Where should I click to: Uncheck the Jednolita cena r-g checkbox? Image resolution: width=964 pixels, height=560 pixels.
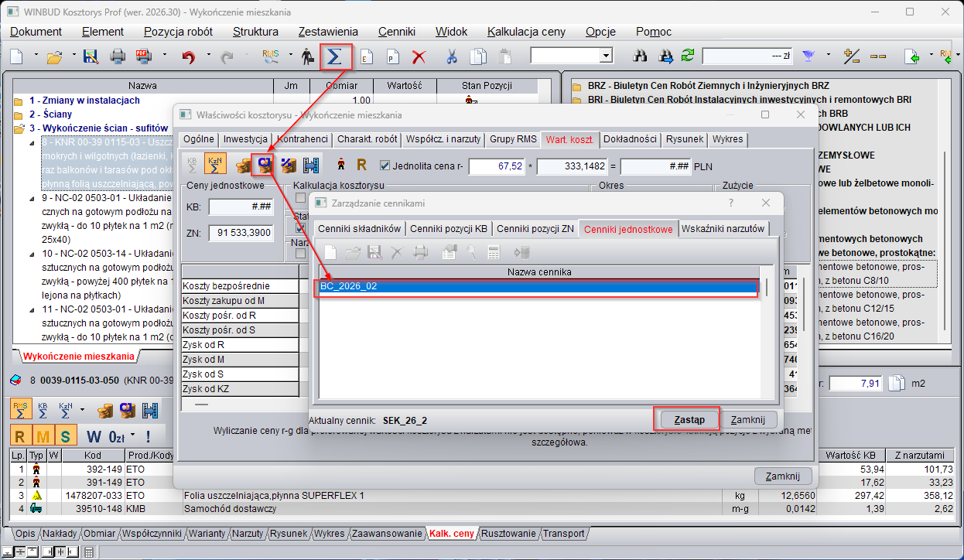point(385,165)
